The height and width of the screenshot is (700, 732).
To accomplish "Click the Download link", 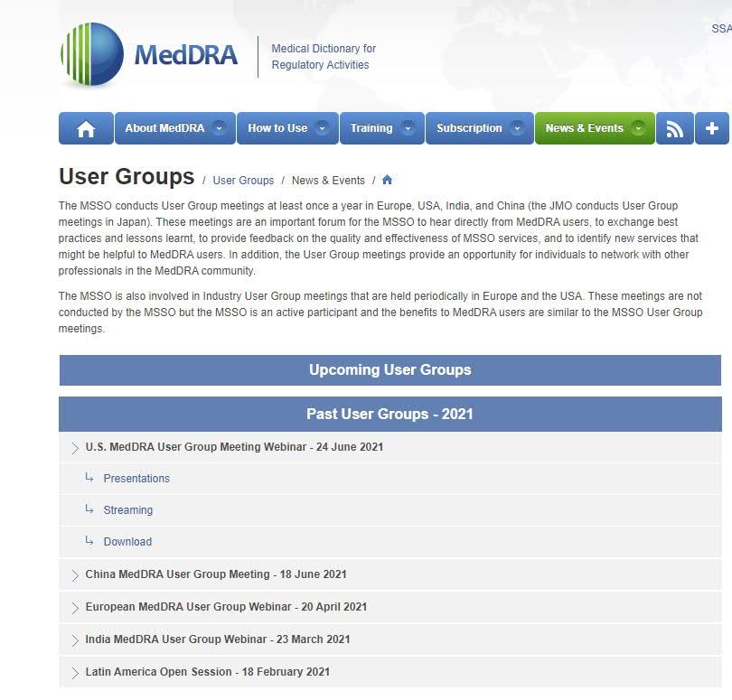I will pos(127,542).
